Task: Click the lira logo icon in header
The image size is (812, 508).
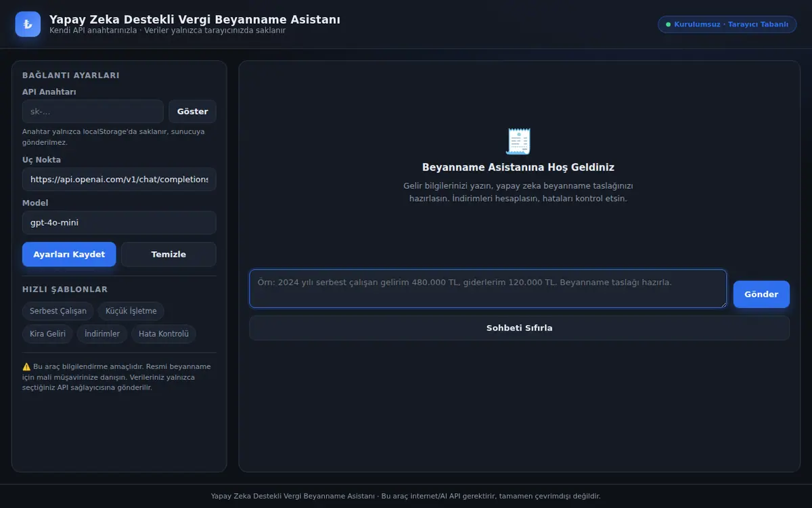Action: pyautogui.click(x=28, y=24)
